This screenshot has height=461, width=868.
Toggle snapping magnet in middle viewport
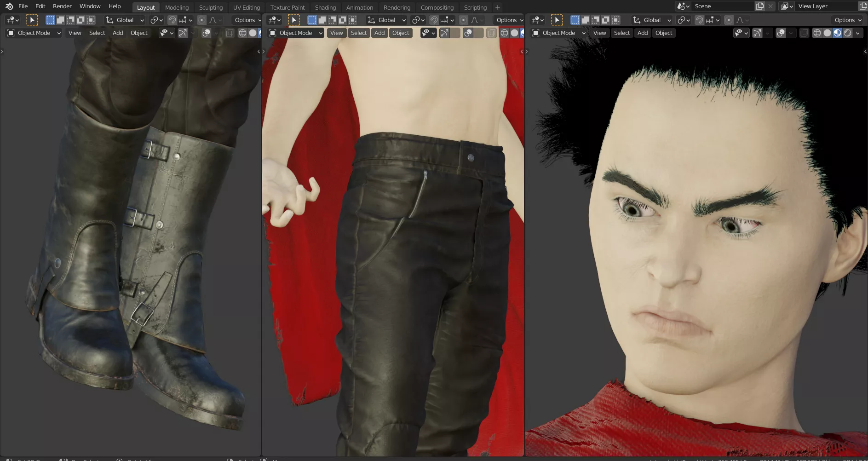tap(433, 20)
